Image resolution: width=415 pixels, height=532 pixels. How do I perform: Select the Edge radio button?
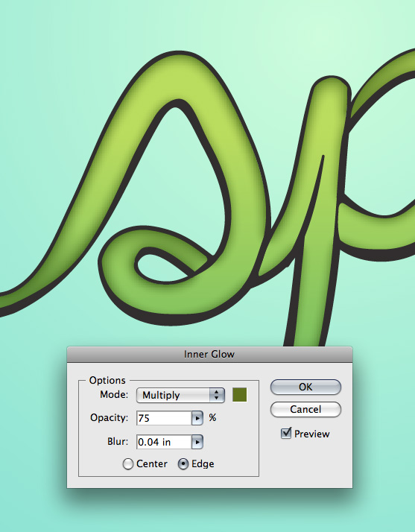tap(183, 463)
